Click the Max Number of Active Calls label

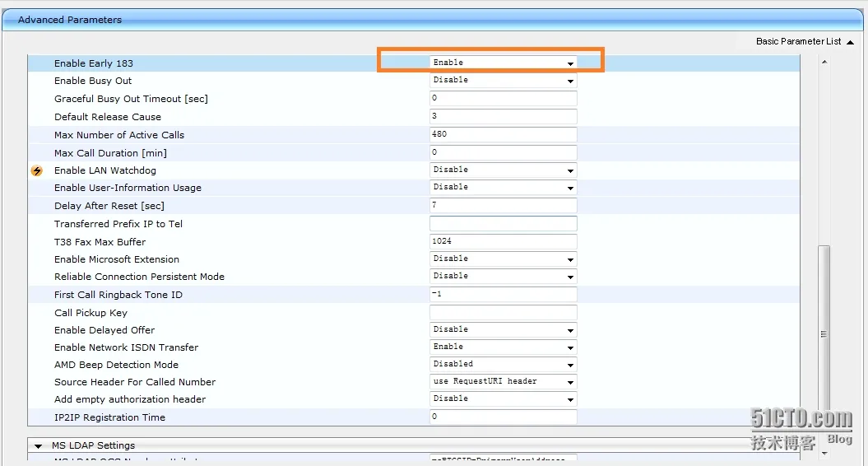(119, 135)
